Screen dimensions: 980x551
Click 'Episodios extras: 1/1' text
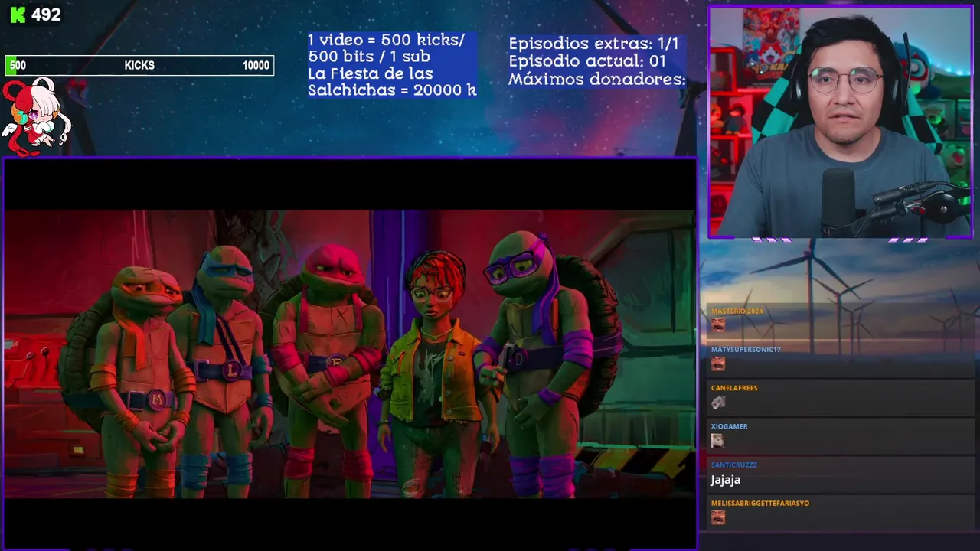(593, 44)
